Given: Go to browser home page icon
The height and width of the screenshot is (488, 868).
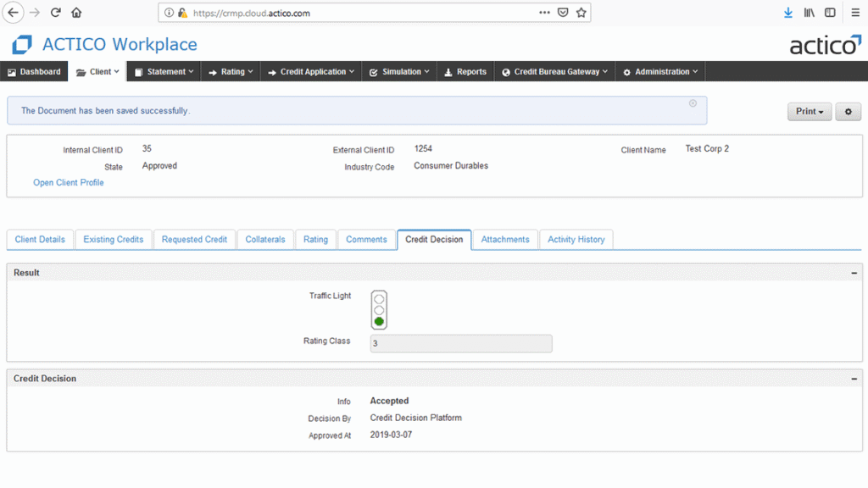Looking at the screenshot, I should point(77,13).
